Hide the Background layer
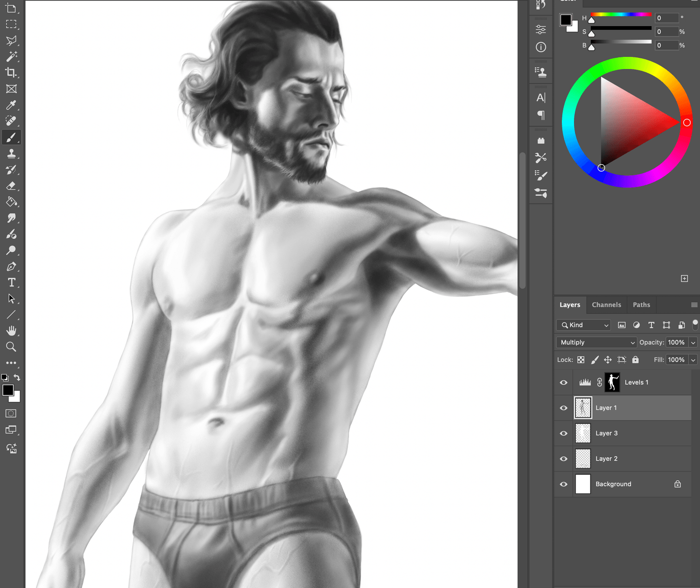 pos(564,484)
